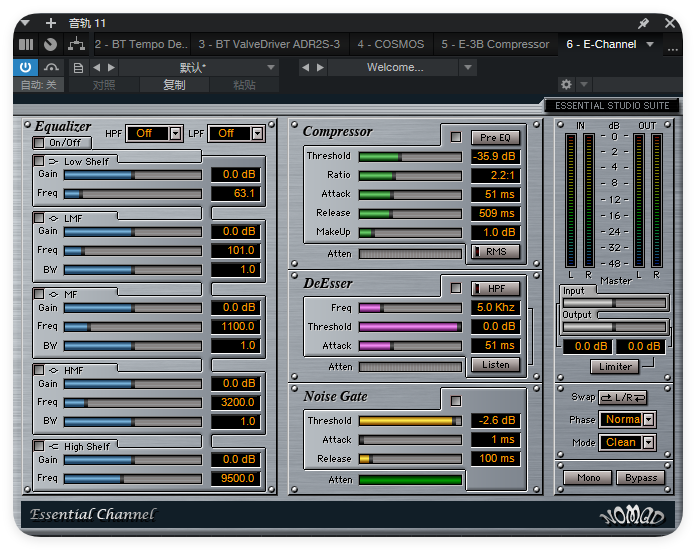Toggle the plugin power button
The image size is (696, 550).
pyautogui.click(x=25, y=67)
